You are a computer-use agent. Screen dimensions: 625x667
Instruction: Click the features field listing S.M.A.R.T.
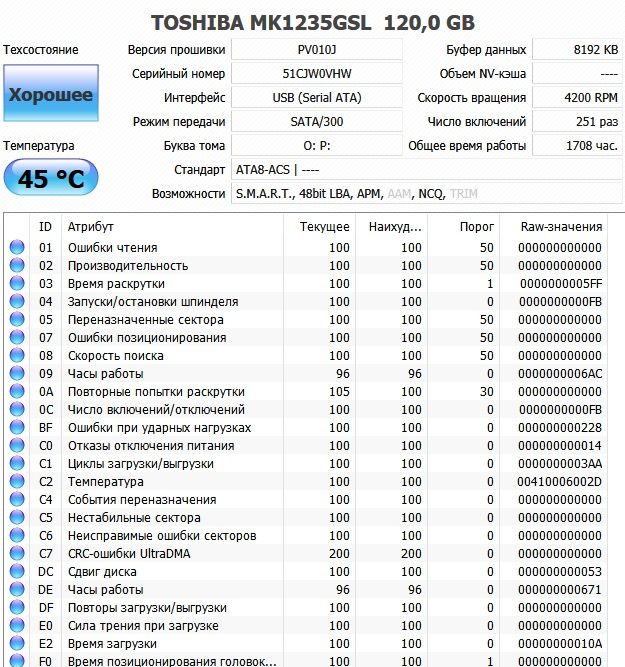point(427,194)
